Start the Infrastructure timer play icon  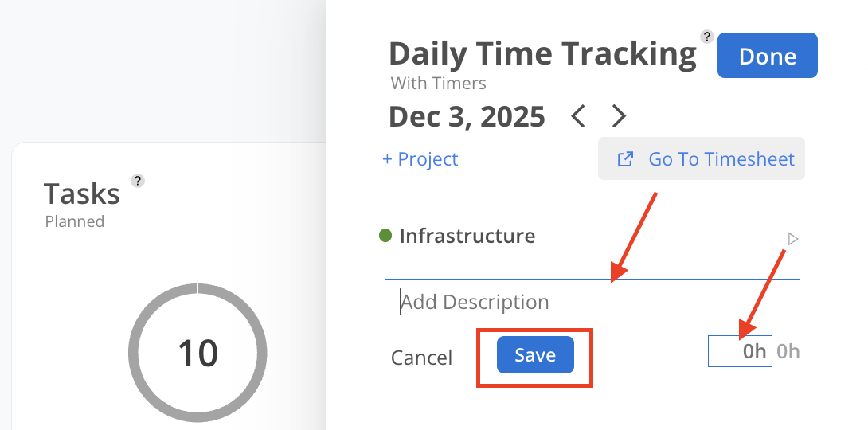[x=792, y=239]
